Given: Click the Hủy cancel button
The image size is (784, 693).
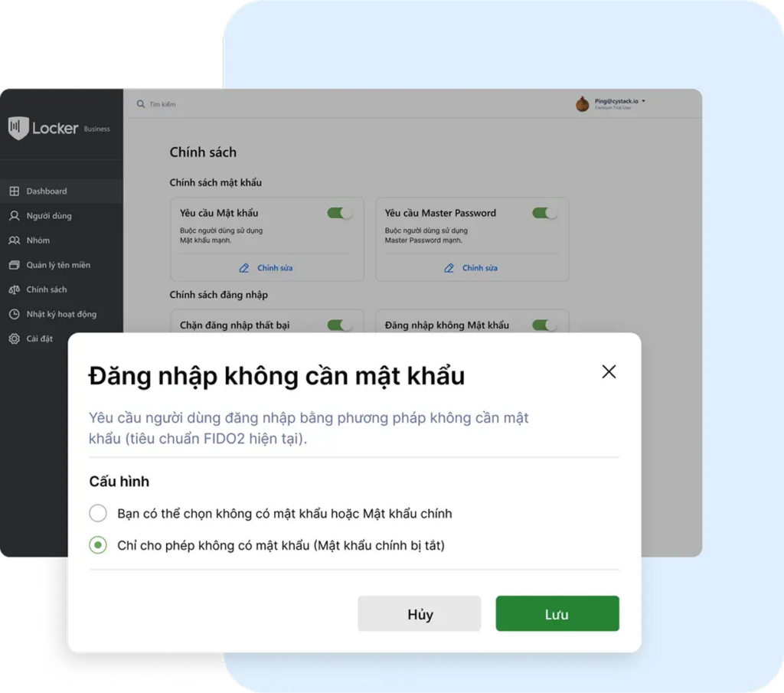Looking at the screenshot, I should [x=420, y=613].
